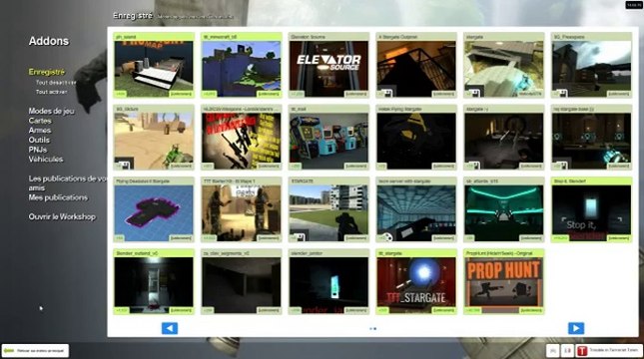This screenshot has height=359, width=644.
Task: Click the 'Enregistré' heading above the grid
Action: [x=133, y=16]
